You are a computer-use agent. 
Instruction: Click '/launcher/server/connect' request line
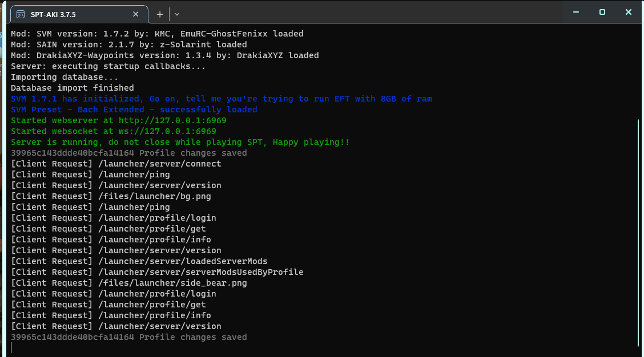point(116,164)
